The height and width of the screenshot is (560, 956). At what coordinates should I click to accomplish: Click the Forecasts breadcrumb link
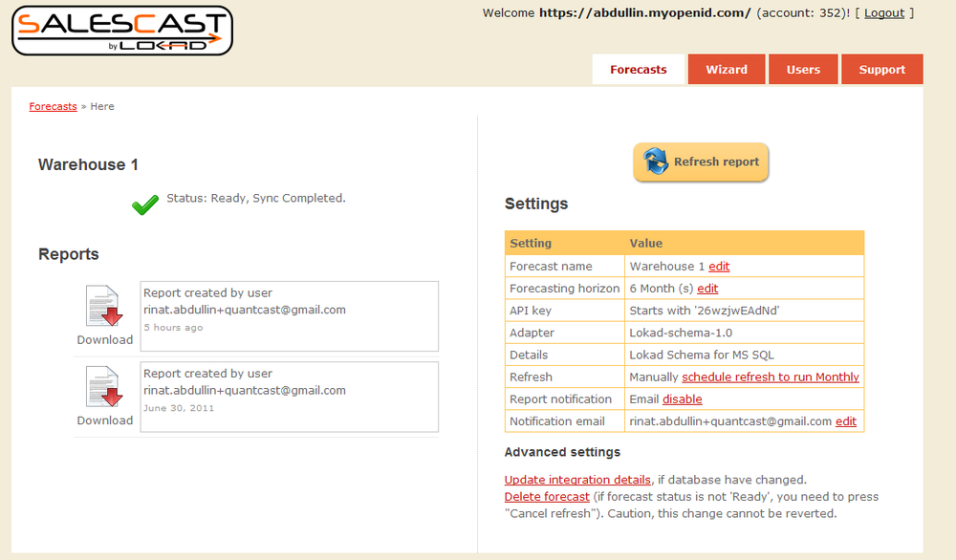pos(53,106)
